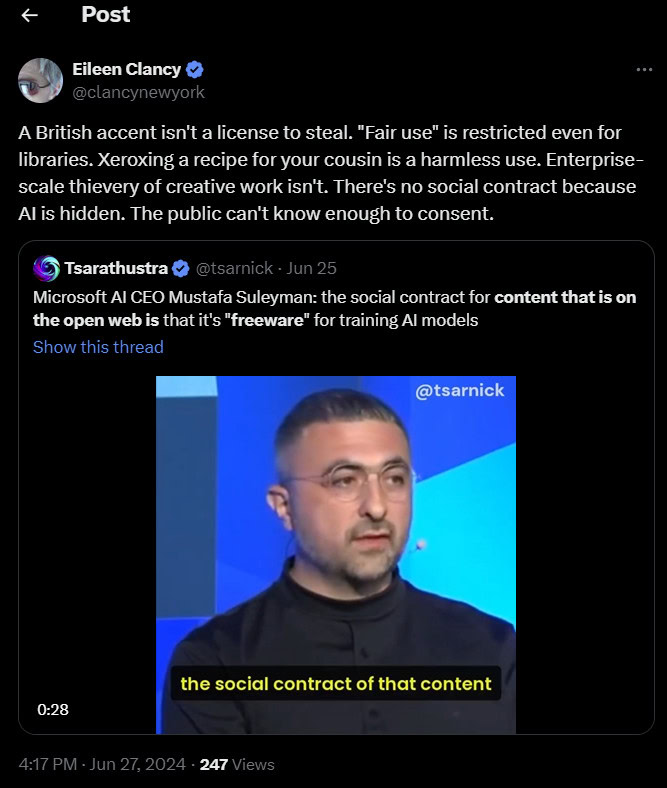Click the yellow video caption text

click(x=336, y=683)
